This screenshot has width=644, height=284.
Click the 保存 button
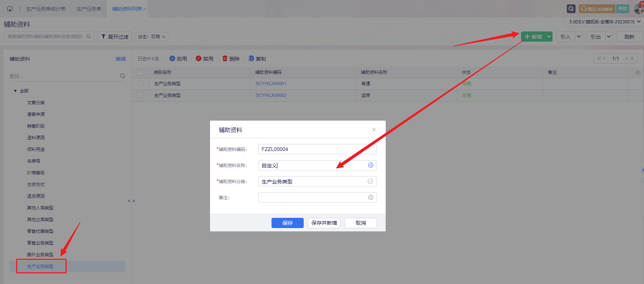[x=288, y=223]
